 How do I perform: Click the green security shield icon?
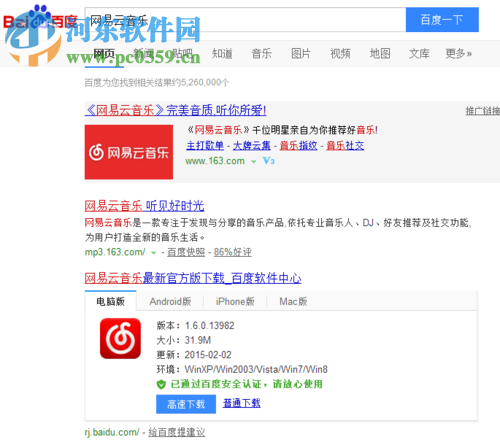161,384
